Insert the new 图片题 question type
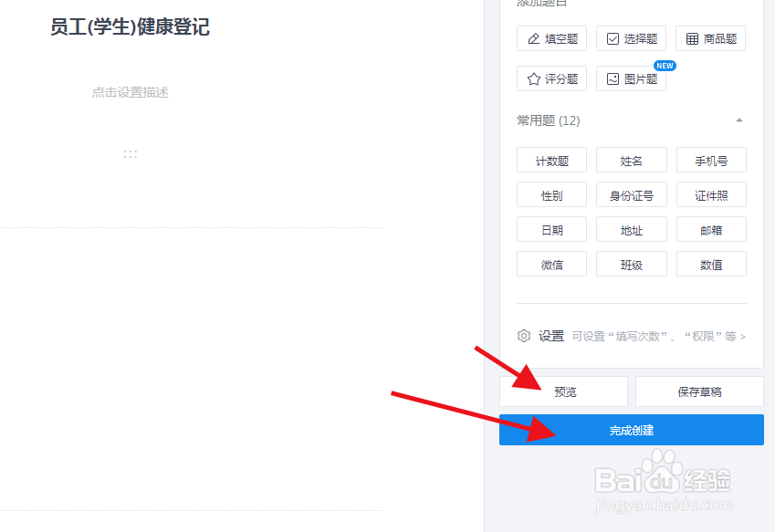The image size is (775, 532). click(x=631, y=78)
